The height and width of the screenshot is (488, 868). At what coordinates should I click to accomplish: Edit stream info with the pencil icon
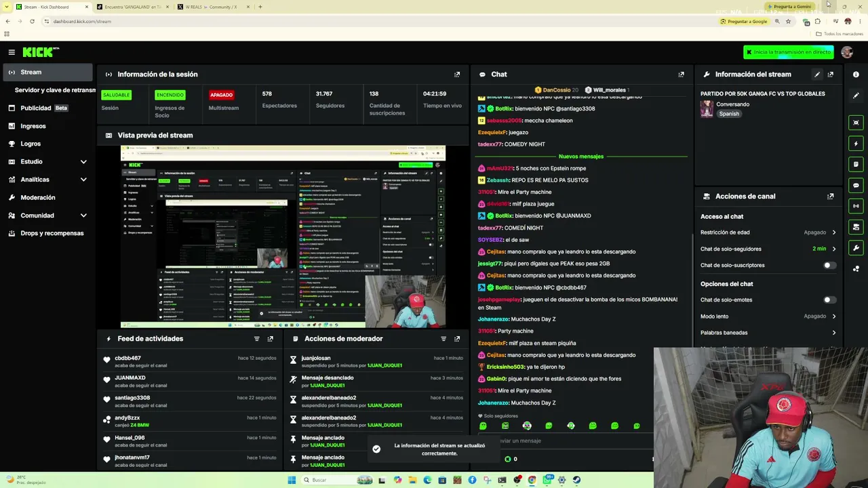point(817,75)
